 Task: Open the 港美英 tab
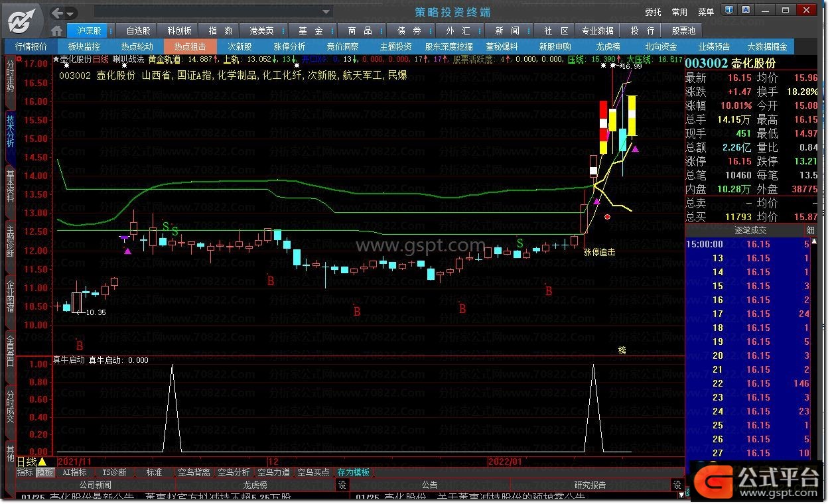click(261, 31)
